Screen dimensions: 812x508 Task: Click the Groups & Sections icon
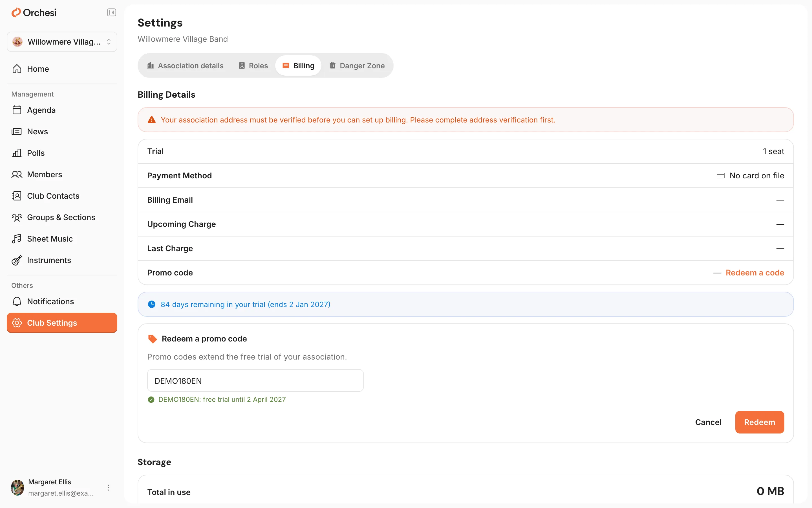17,217
